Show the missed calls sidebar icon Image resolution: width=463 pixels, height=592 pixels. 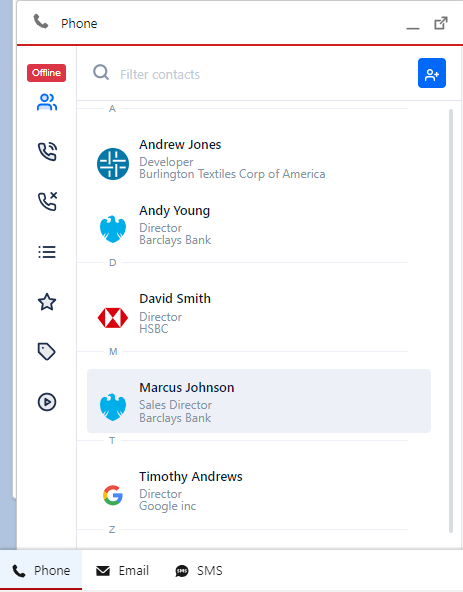tap(47, 201)
